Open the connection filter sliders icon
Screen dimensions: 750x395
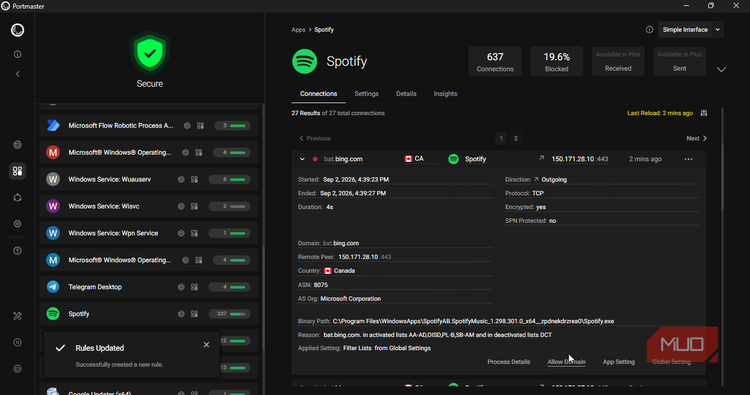tap(704, 113)
